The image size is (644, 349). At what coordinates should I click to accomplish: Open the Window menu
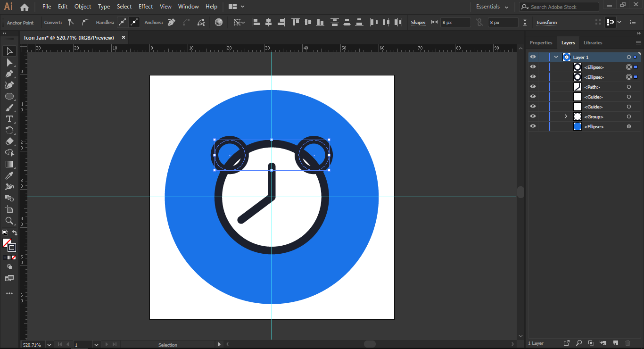coord(189,7)
